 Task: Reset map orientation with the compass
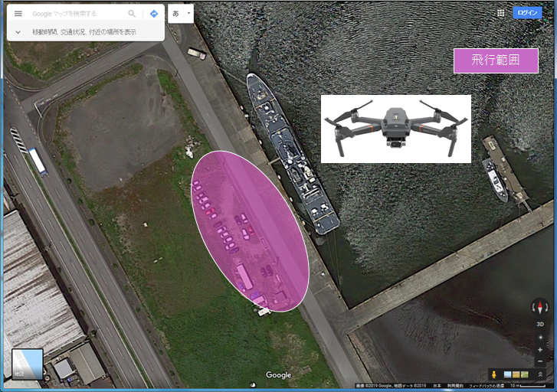tap(540, 308)
